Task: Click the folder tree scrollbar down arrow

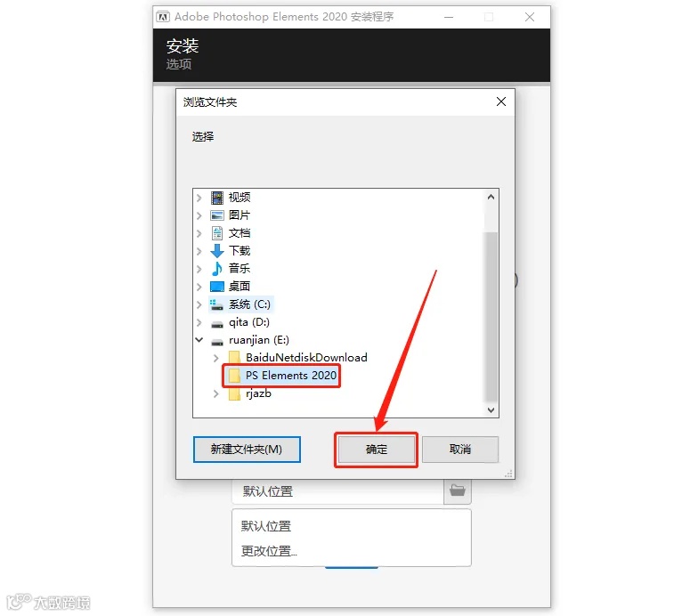Action: click(491, 410)
